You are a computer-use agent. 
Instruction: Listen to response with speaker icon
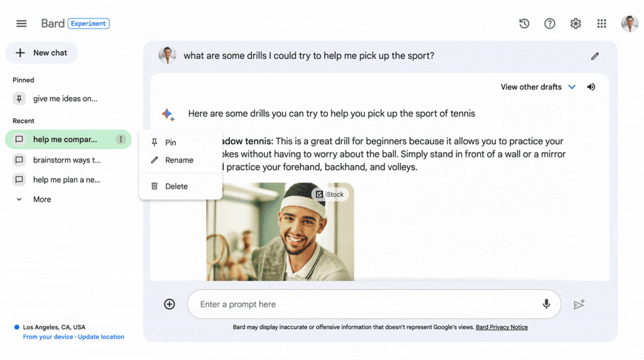[x=591, y=87]
